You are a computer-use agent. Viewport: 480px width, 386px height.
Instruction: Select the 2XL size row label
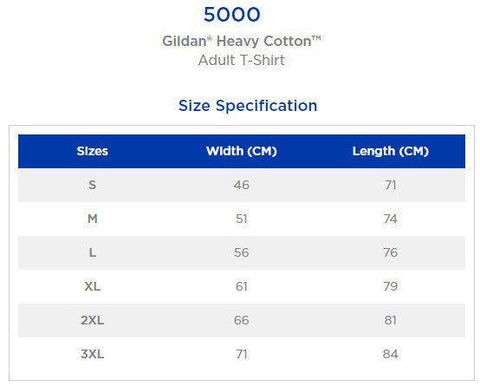tap(92, 320)
